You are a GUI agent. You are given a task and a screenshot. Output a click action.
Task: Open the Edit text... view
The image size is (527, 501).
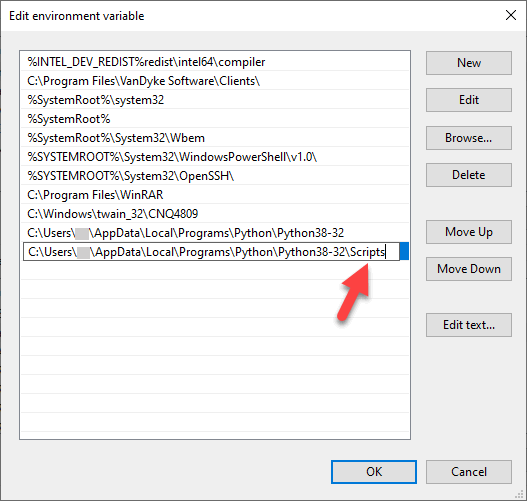pos(469,325)
